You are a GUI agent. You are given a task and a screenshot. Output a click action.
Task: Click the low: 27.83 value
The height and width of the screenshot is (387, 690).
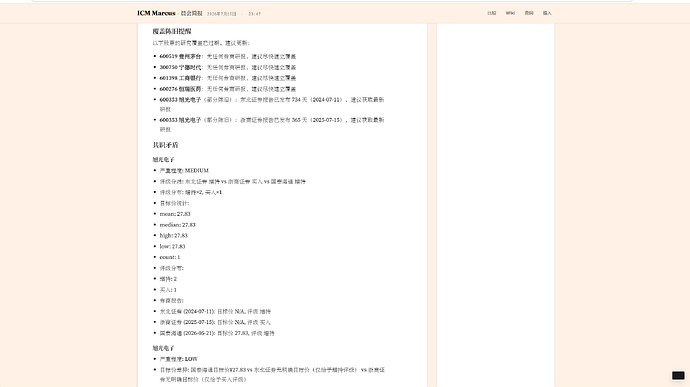tap(172, 247)
